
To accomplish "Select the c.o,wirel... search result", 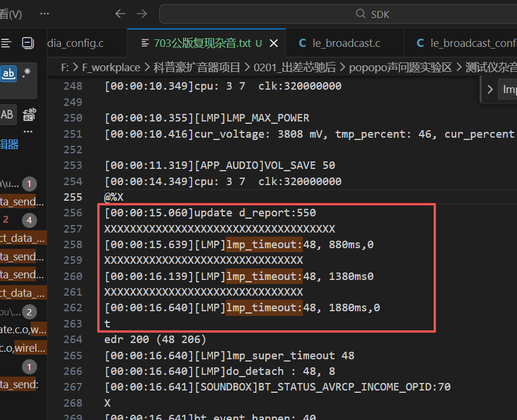I will pyautogui.click(x=23, y=348).
